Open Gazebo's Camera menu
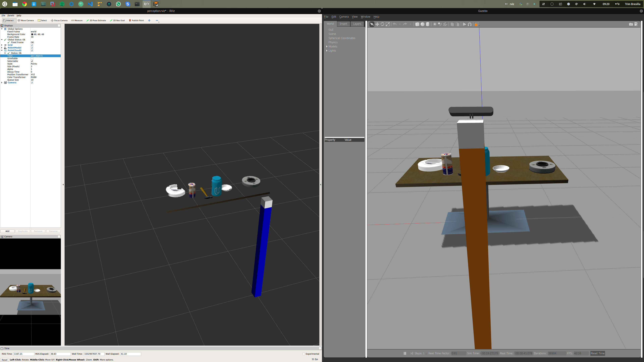 [x=344, y=17]
